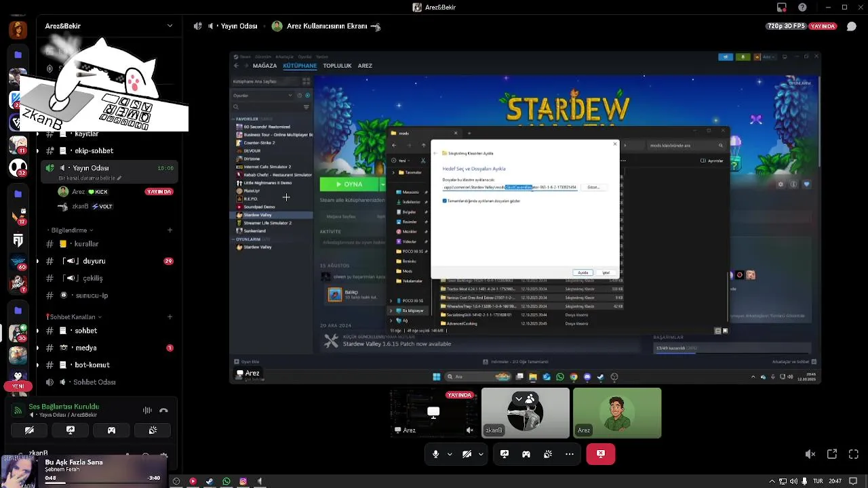Image resolution: width=868 pixels, height=488 pixels.
Task: Toggle fullscreen for the stream
Action: tap(854, 454)
